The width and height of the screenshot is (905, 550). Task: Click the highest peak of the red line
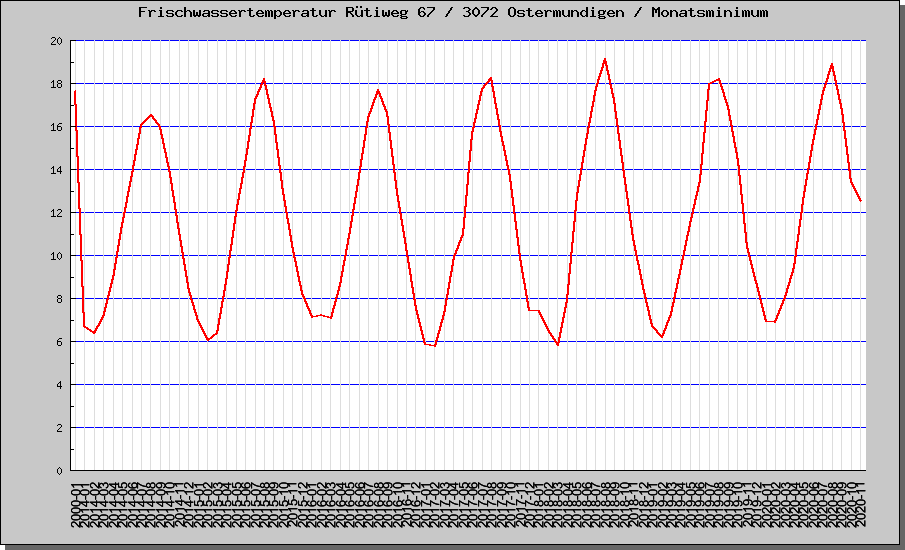605,59
